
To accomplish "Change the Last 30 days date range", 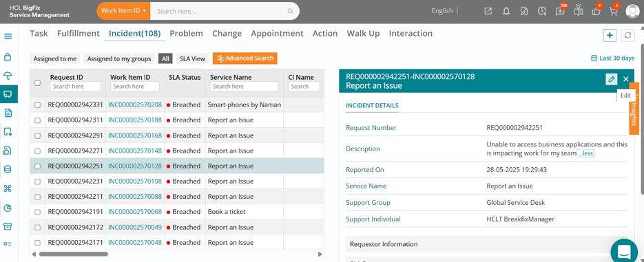I will (612, 58).
